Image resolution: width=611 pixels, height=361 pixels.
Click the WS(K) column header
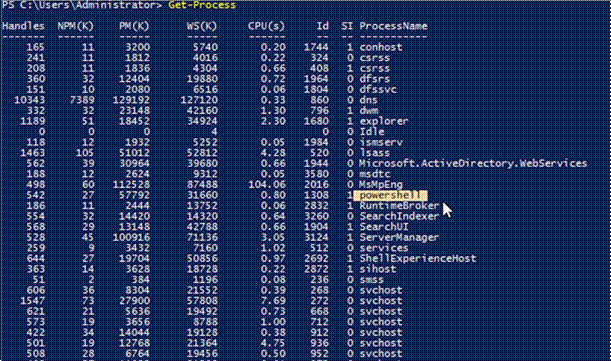[x=202, y=26]
